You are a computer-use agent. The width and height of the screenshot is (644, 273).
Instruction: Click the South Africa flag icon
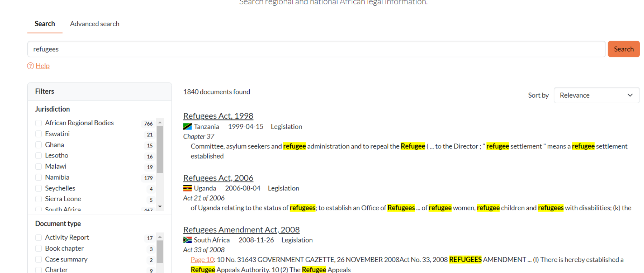[x=187, y=240]
